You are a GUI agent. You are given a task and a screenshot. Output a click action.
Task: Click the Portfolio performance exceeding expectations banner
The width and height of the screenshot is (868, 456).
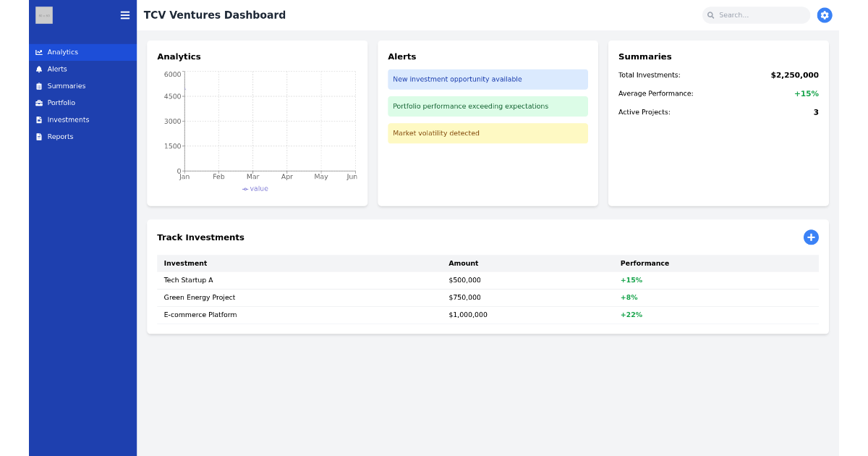(x=488, y=106)
